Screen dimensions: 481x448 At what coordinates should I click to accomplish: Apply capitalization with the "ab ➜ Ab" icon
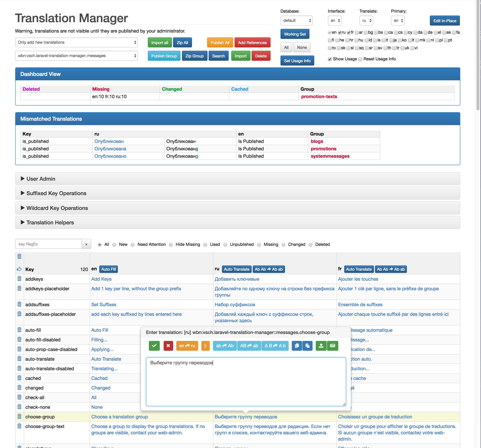[225, 346]
